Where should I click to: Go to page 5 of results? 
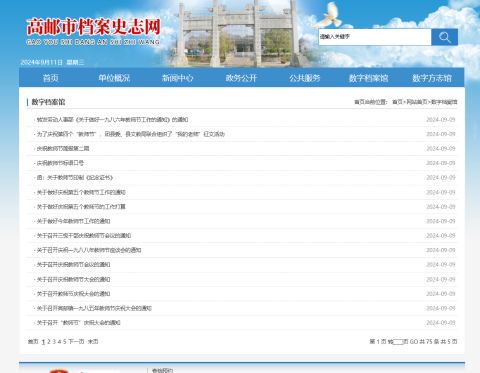(65, 342)
